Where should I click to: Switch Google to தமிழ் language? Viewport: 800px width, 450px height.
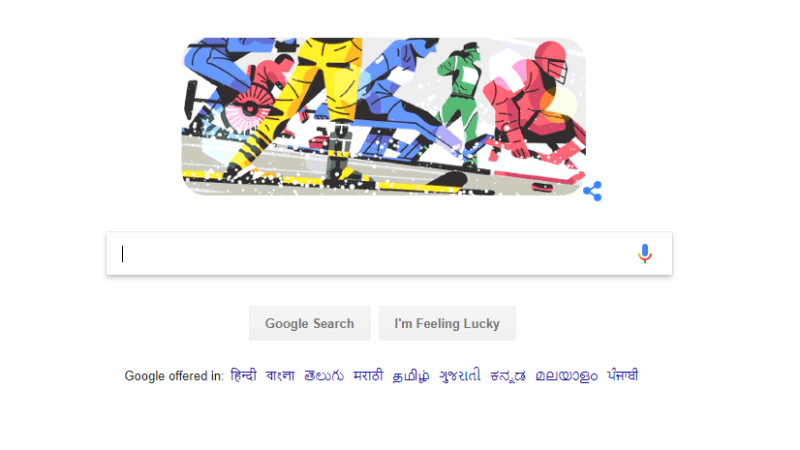pyautogui.click(x=411, y=376)
